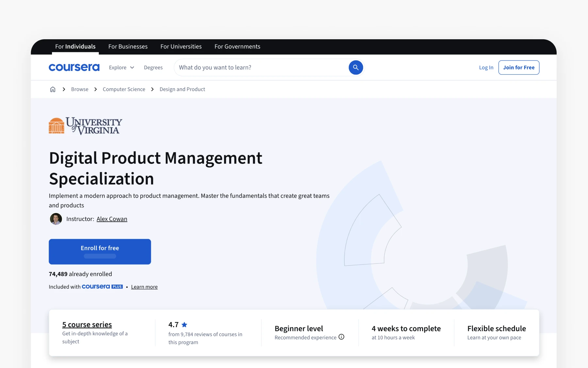Click the blue rating star icon
Image resolution: width=588 pixels, height=368 pixels.
(x=184, y=324)
